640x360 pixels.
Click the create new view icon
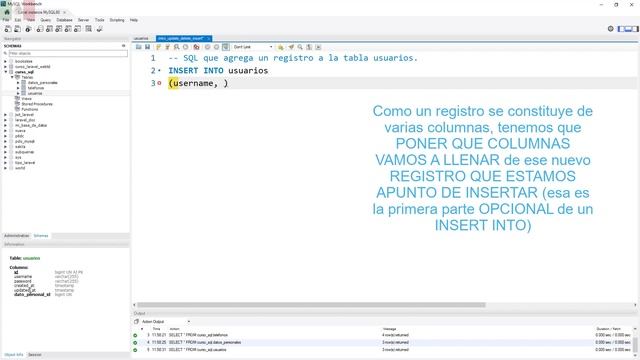(59, 29)
